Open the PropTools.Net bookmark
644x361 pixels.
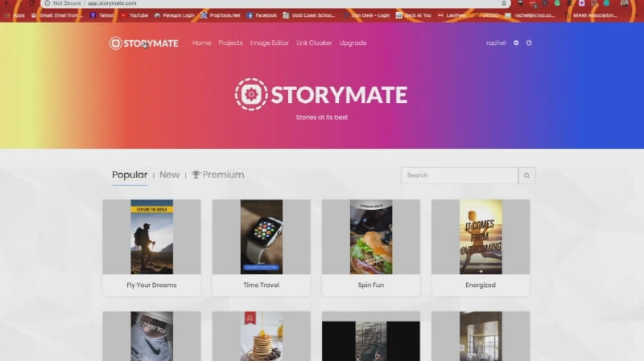(221, 15)
